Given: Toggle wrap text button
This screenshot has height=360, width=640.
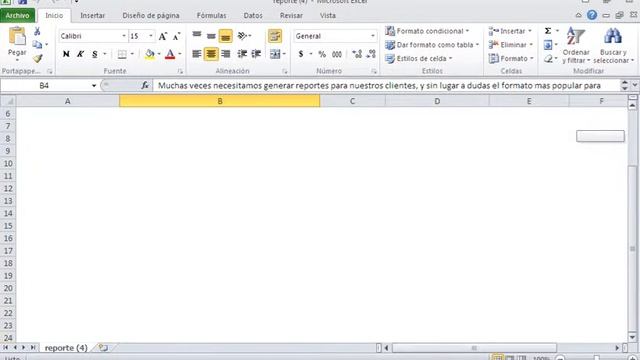Looking at the screenshot, I should coord(275,36).
